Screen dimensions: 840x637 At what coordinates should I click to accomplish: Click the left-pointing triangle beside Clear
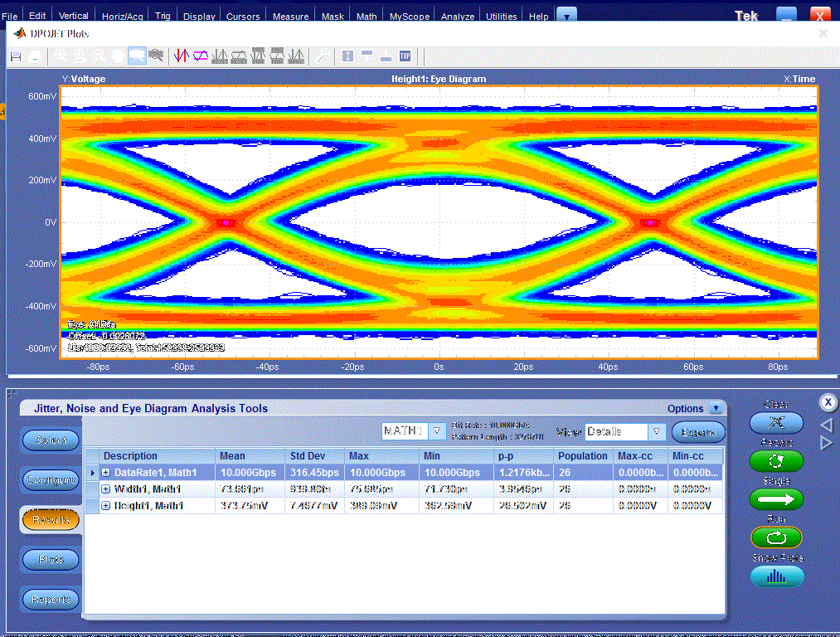pyautogui.click(x=827, y=425)
